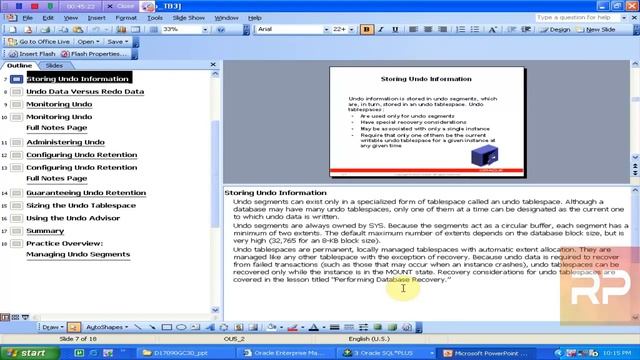Open the Font Color dropdown arrow

323,327
